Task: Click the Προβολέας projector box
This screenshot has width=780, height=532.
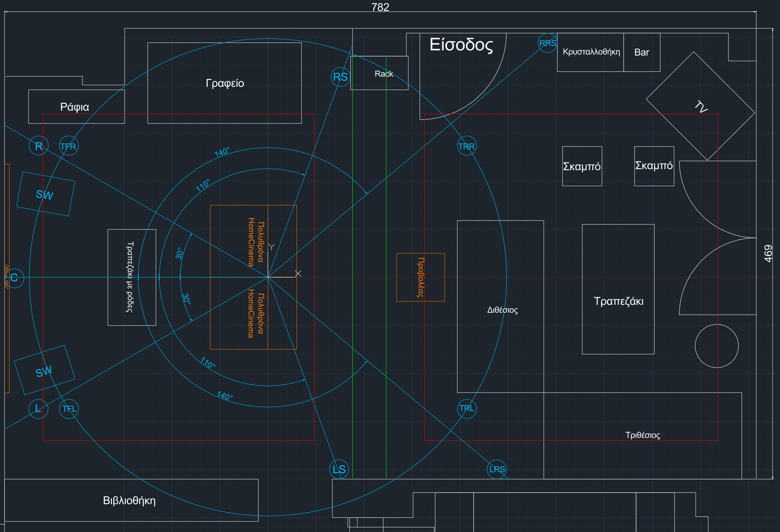Action: 421,277
